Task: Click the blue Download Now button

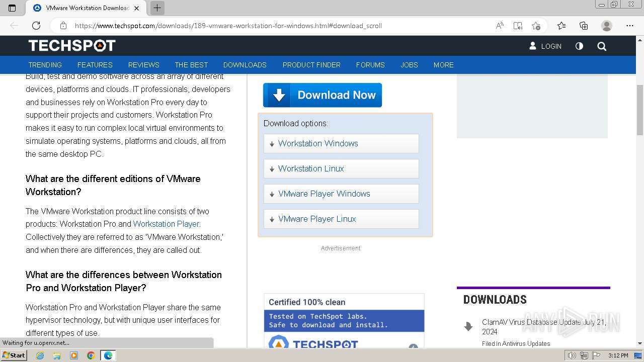Action: coord(323,95)
